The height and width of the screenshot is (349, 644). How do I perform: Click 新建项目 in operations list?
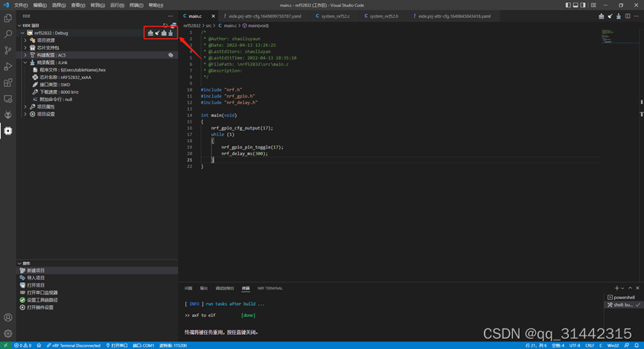point(36,271)
